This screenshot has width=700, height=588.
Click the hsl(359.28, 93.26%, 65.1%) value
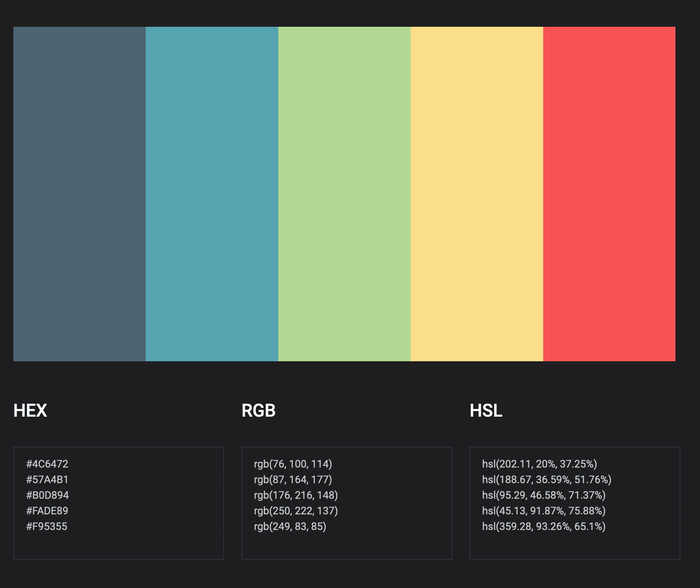click(544, 526)
